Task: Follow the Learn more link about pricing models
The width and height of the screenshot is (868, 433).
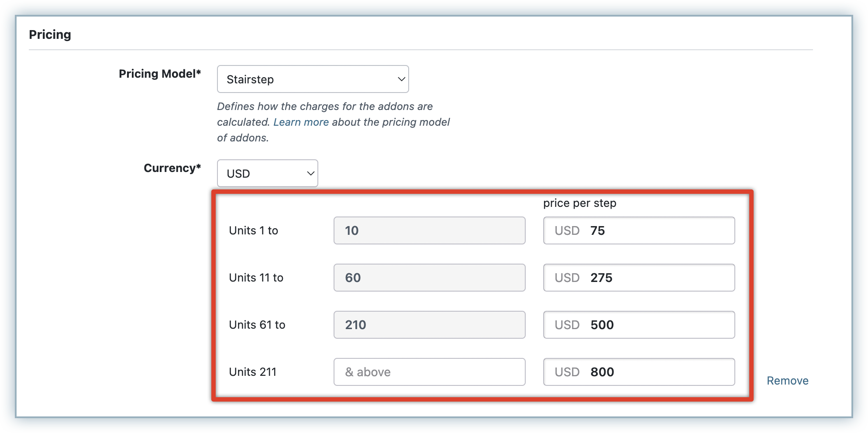Action: tap(301, 122)
